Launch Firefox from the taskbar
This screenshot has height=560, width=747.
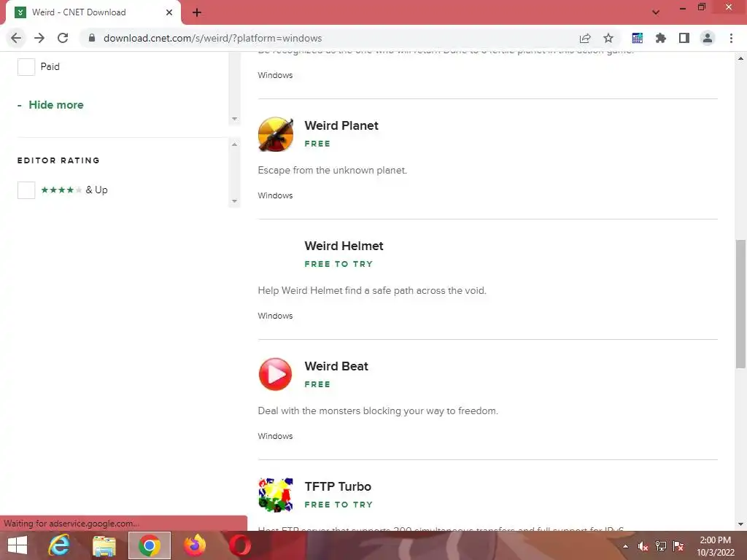click(x=195, y=545)
